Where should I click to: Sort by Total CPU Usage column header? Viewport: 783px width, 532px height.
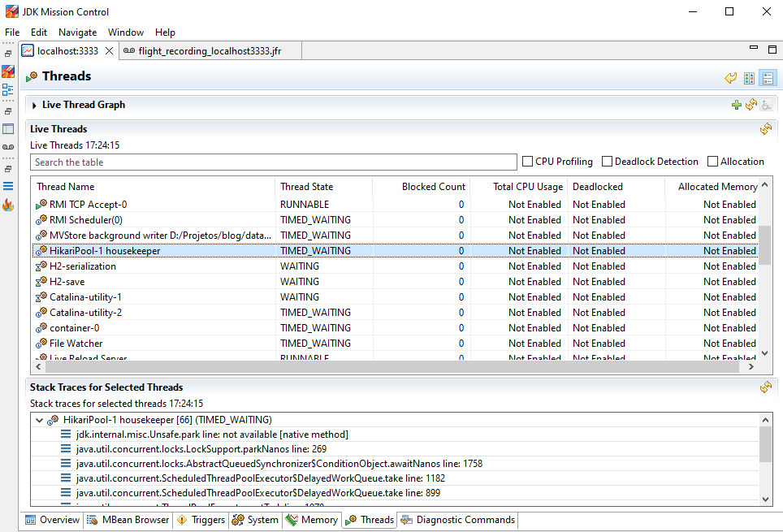point(518,187)
